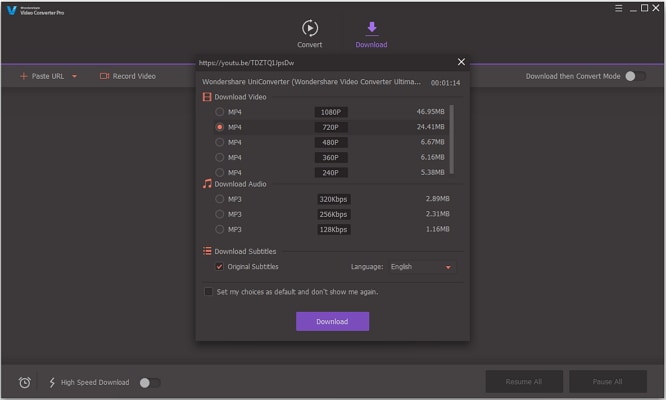Click the 320Kbps bitrate badge
666x400 pixels.
333,199
